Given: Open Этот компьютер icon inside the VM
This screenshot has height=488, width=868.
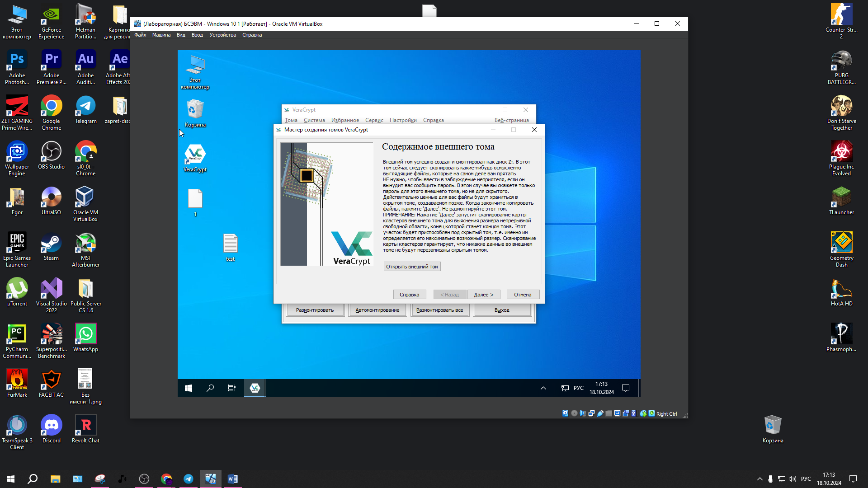Looking at the screenshot, I should [195, 72].
